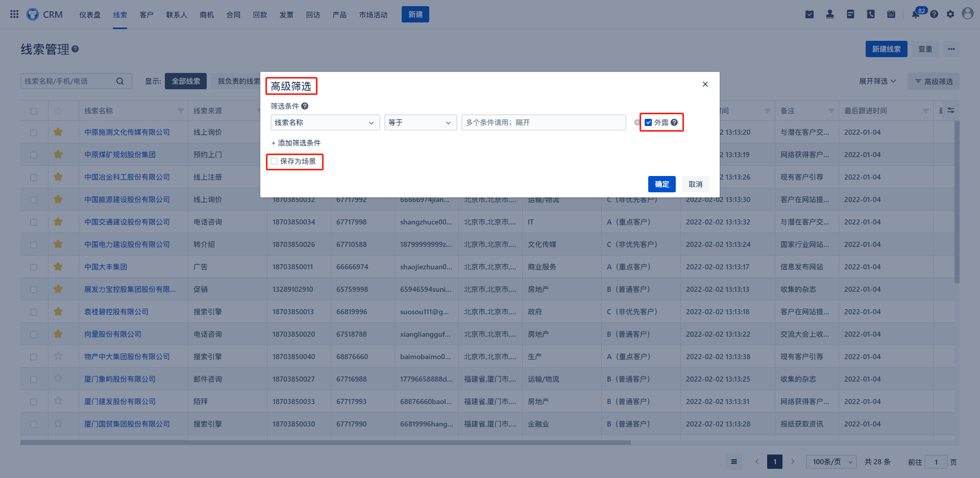This screenshot has width=980, height=478.
Task: Focus the filter value input field
Action: [x=544, y=122]
